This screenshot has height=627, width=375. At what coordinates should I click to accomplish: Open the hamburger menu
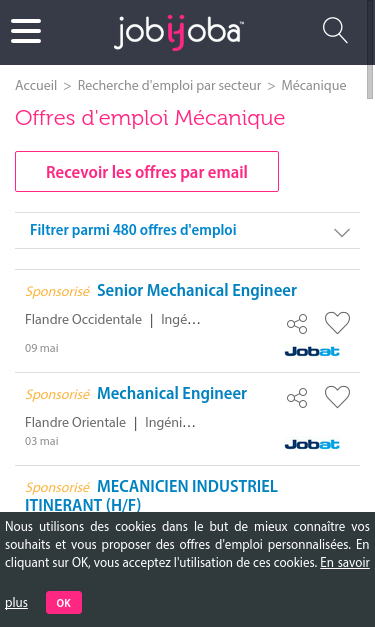[x=26, y=31]
